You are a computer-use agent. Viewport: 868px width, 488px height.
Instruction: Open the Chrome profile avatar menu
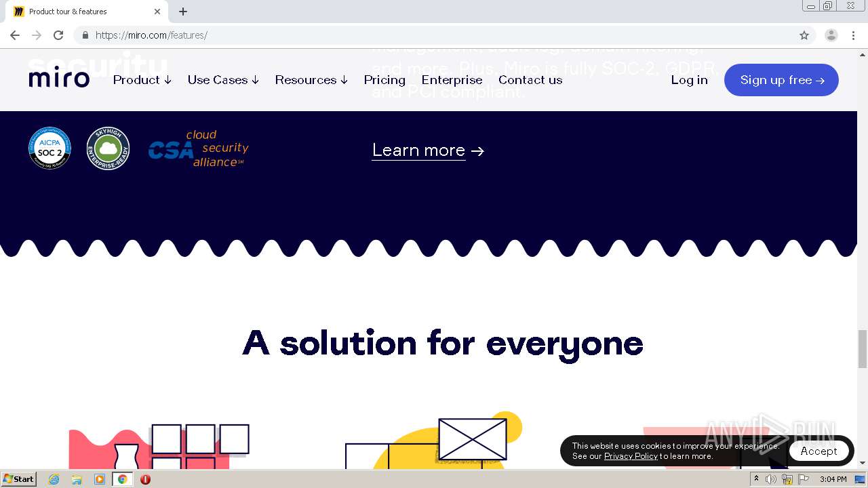[x=831, y=35]
